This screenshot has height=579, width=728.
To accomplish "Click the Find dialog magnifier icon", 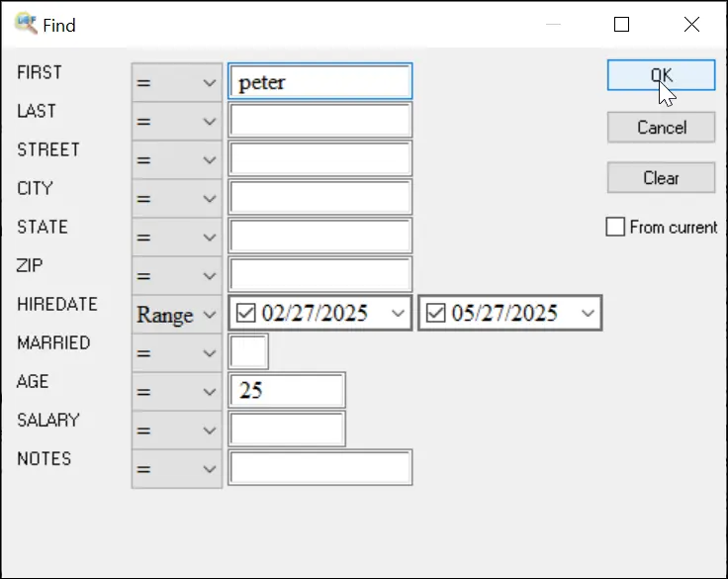I will pos(26,23).
